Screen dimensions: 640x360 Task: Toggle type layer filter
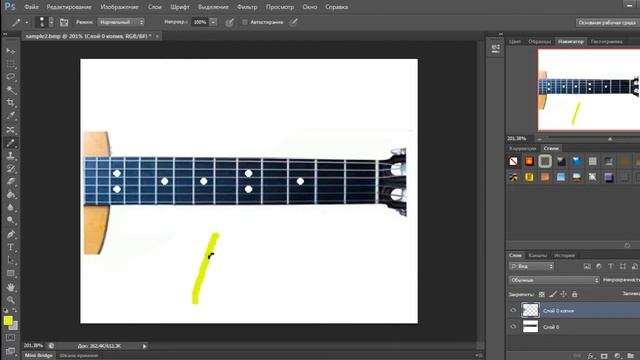point(611,266)
